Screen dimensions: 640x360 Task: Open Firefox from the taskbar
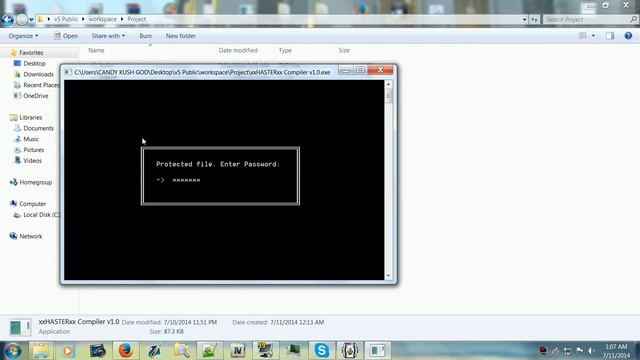(125, 350)
